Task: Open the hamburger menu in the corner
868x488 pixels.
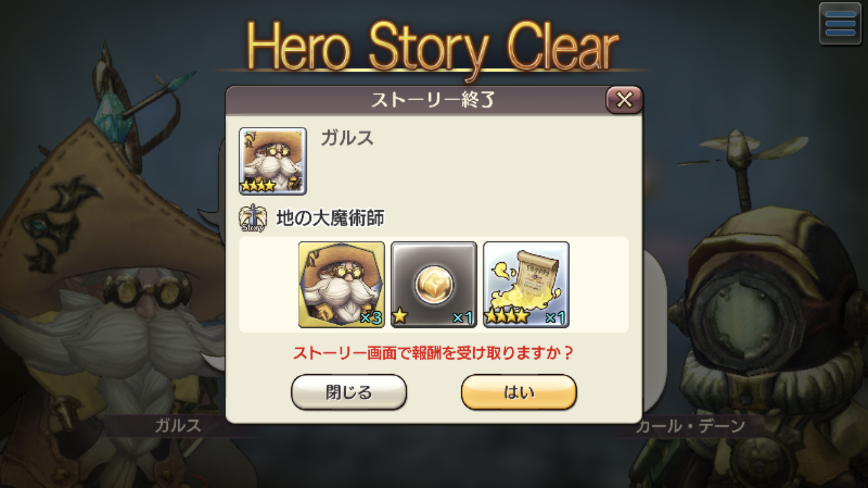Action: (x=840, y=24)
